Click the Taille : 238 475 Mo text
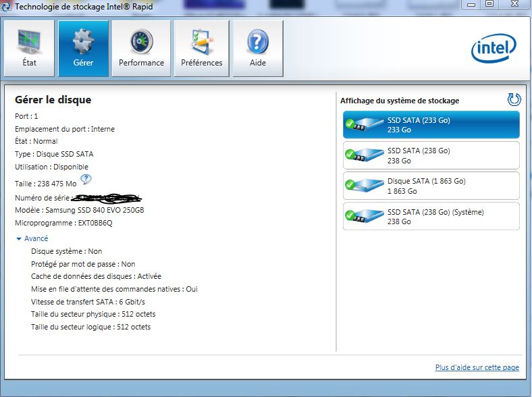The image size is (532, 397). (x=46, y=184)
